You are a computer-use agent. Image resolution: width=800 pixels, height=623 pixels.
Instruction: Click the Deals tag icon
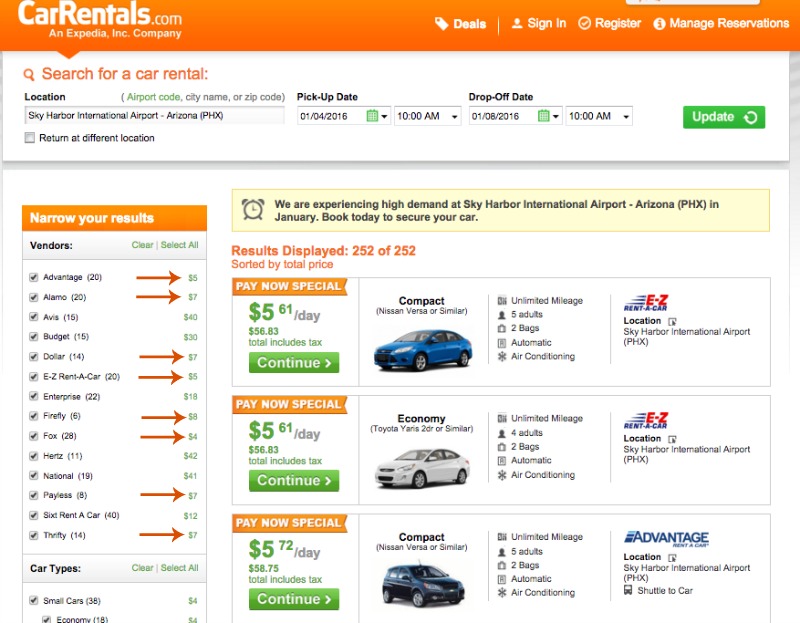(441, 23)
